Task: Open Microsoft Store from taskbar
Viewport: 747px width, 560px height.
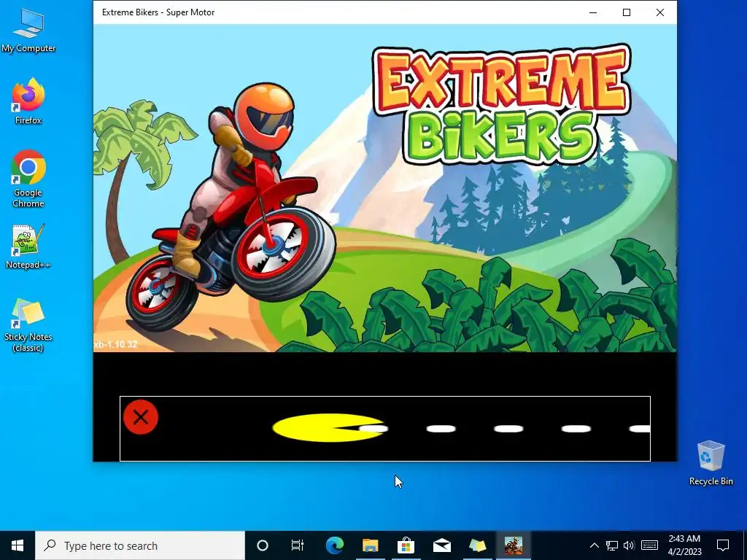Action: pos(406,545)
